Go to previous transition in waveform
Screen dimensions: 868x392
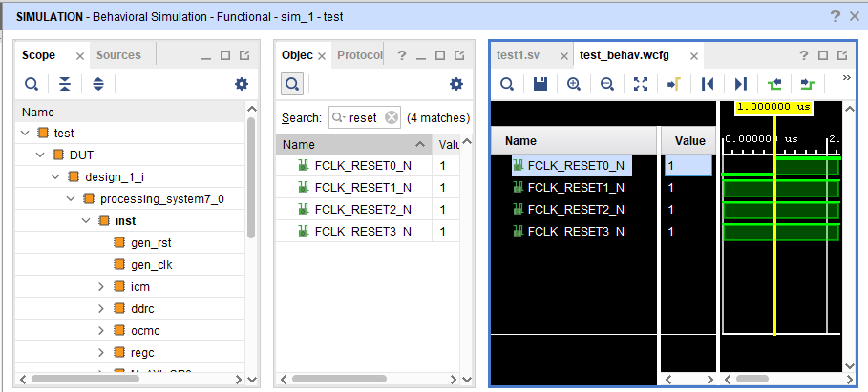(773, 84)
